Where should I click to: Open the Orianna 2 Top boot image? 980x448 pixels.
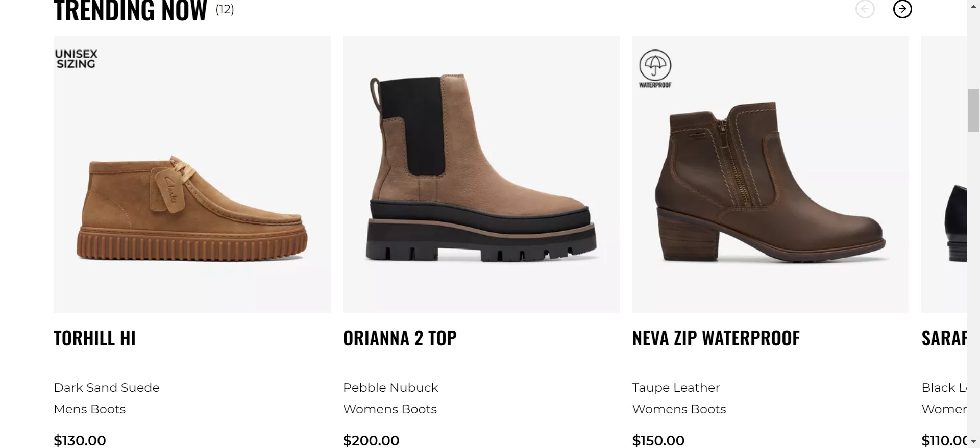(481, 173)
